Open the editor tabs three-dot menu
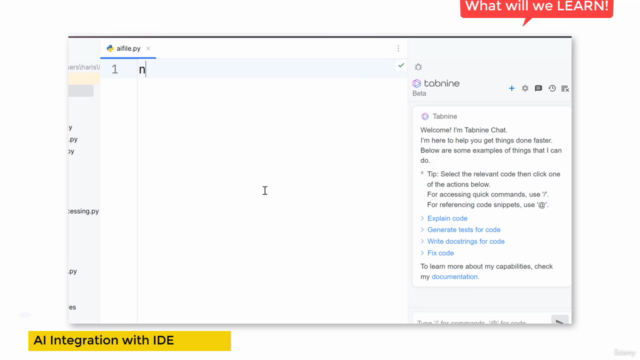The height and width of the screenshot is (360, 640). point(398,49)
